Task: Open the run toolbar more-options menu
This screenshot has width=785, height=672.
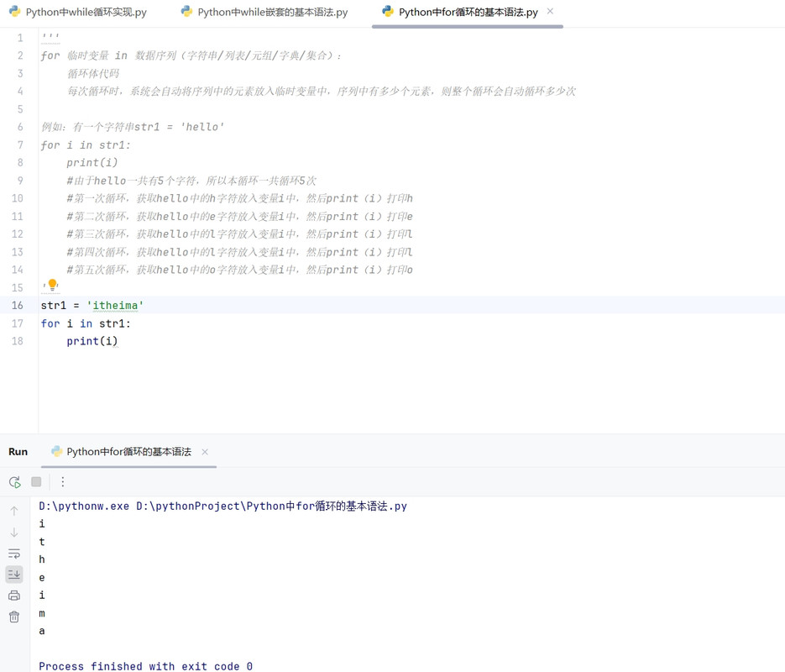Action: coord(63,481)
